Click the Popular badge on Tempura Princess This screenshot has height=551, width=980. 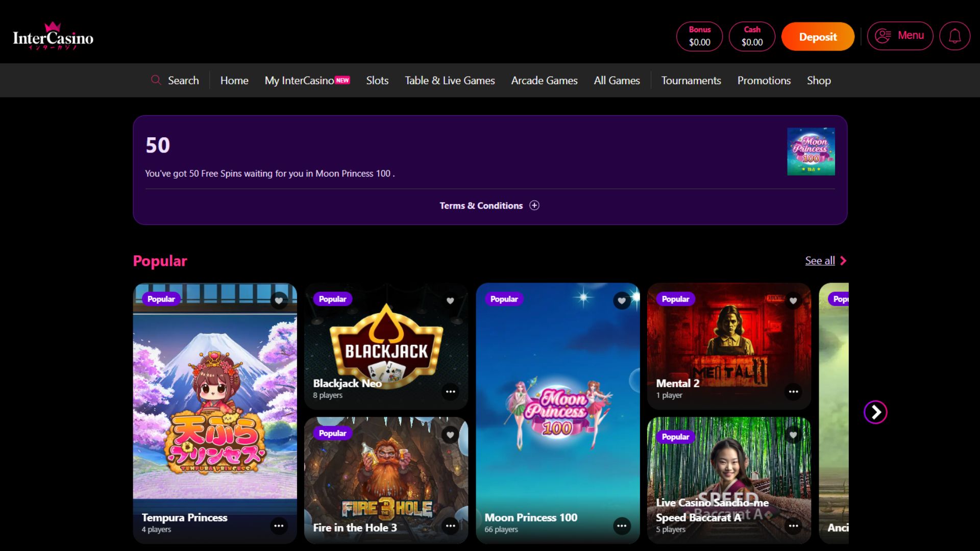click(161, 299)
